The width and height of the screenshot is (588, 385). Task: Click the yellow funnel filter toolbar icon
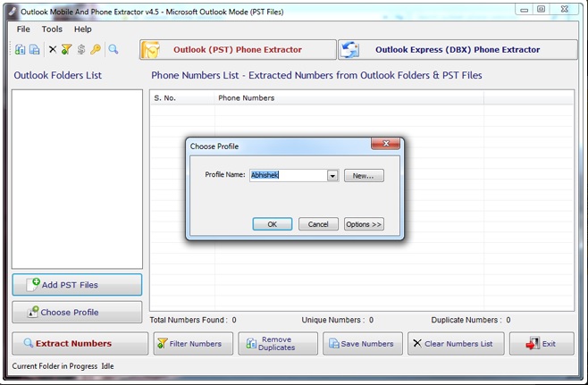67,49
